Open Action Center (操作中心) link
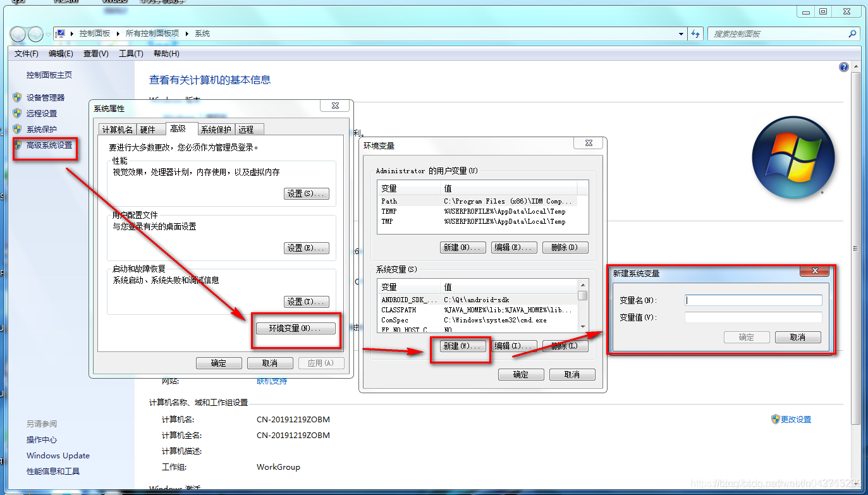This screenshot has width=868, height=495. 42,439
